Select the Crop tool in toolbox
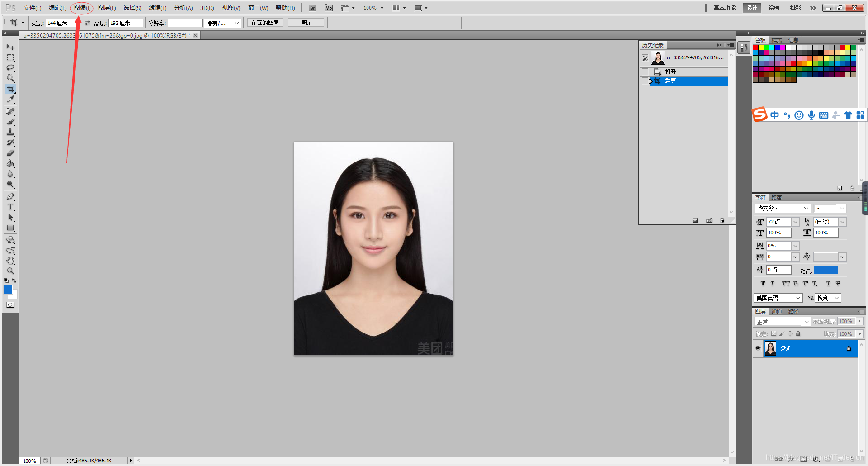Image resolution: width=868 pixels, height=466 pixels. pos(10,89)
